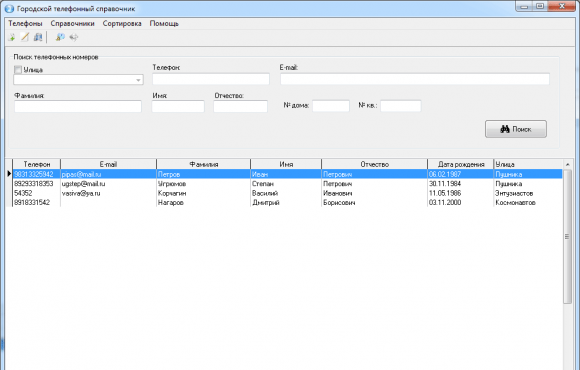
Task: Click in the E-mail search field
Action: pyautogui.click(x=415, y=79)
